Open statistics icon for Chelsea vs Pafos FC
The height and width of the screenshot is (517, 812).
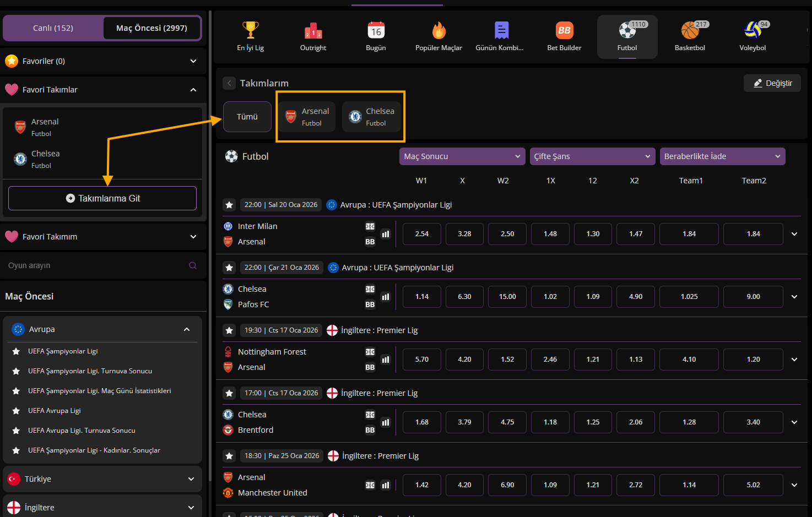point(386,297)
